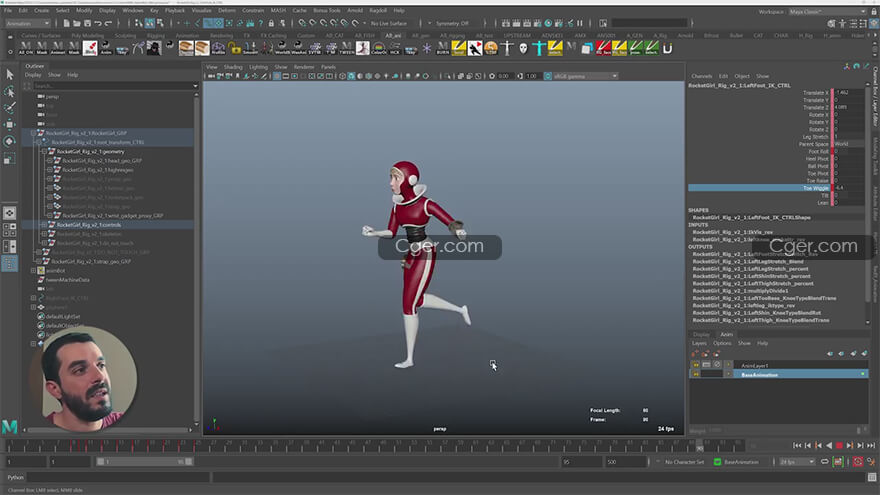Image resolution: width=880 pixels, height=495 pixels.
Task: Toggle the BaseAnimation layer lock icon
Action: [x=696, y=374]
